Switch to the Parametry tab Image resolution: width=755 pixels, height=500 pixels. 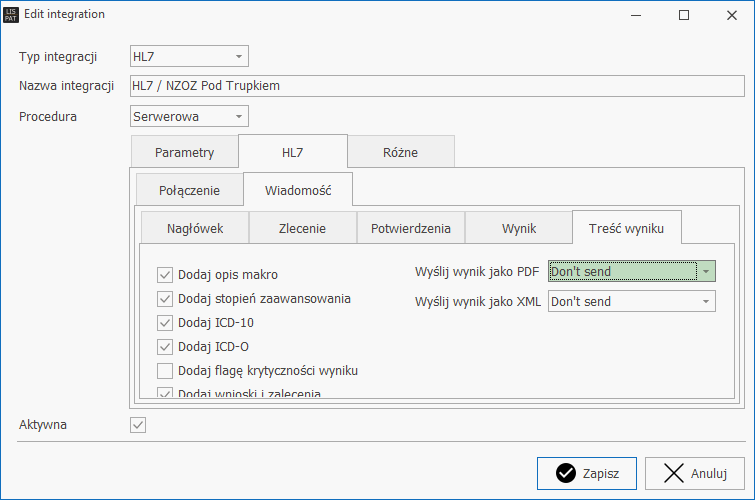pyautogui.click(x=184, y=153)
